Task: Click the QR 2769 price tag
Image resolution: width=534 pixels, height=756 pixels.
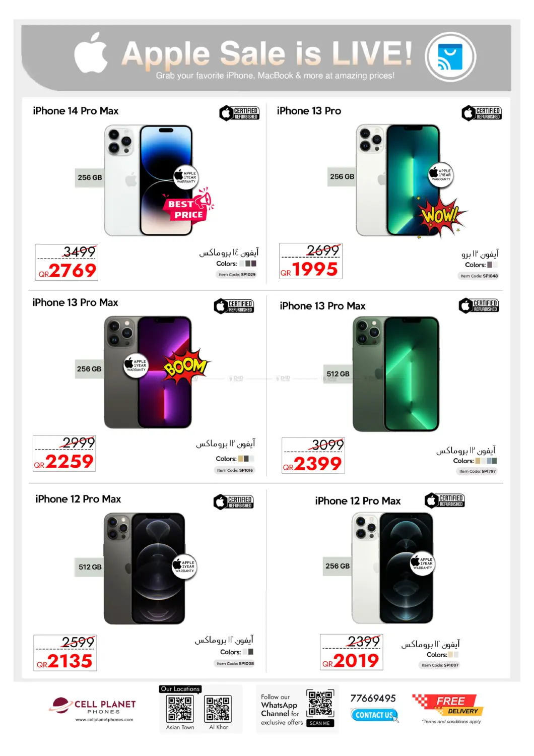Action: 66,262
